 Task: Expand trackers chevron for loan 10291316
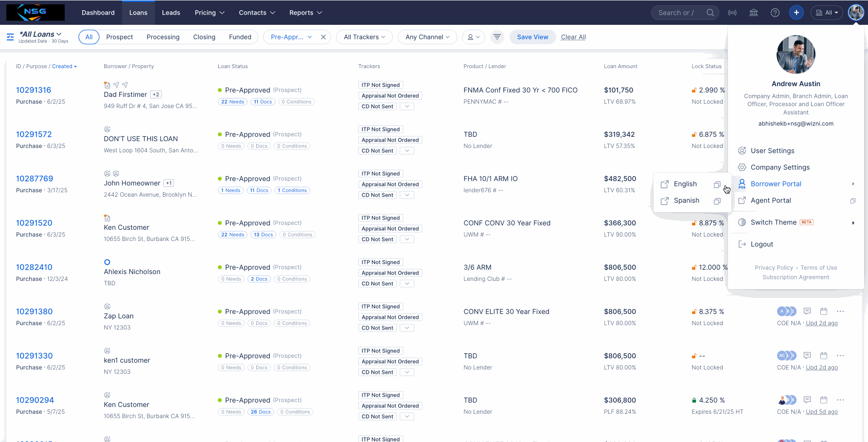407,106
